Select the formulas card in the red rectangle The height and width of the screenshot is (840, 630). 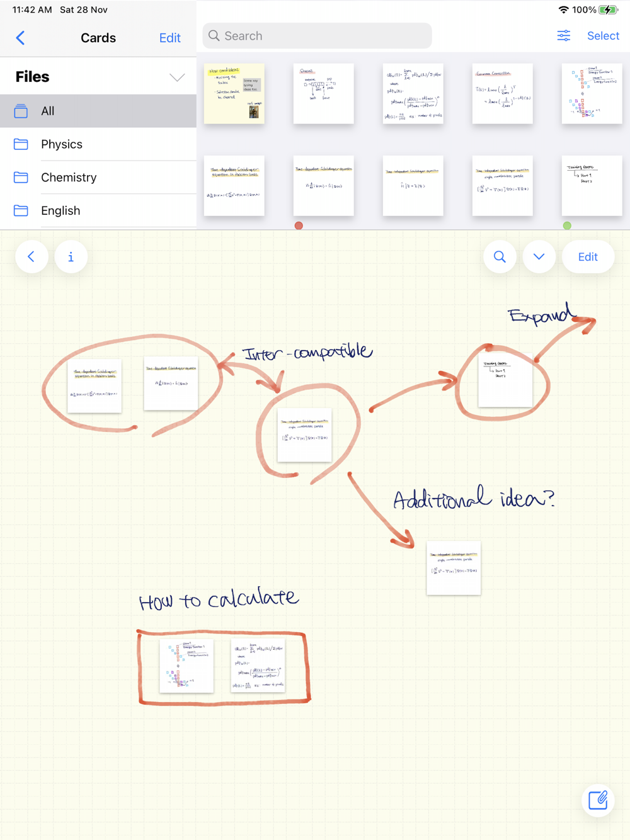point(258,665)
